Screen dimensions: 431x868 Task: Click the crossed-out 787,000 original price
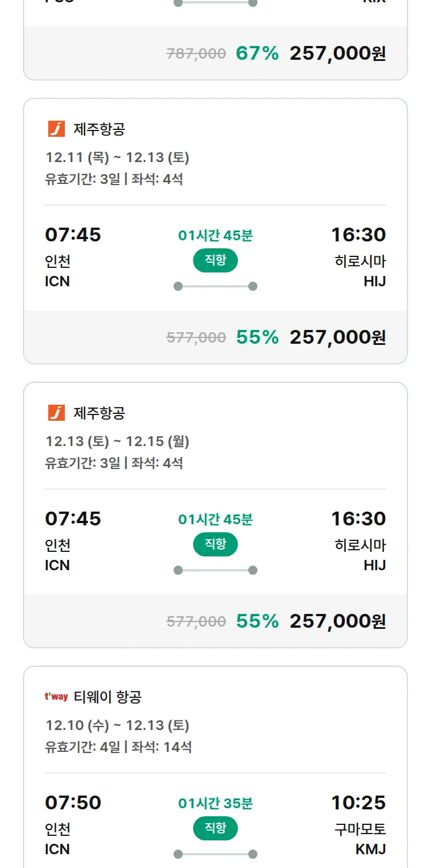(x=196, y=54)
